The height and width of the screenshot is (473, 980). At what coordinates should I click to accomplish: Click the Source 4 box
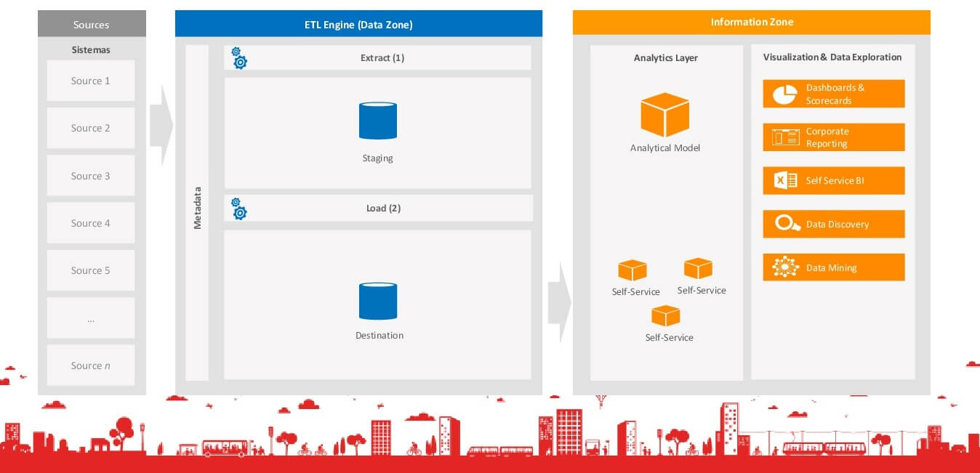click(91, 223)
